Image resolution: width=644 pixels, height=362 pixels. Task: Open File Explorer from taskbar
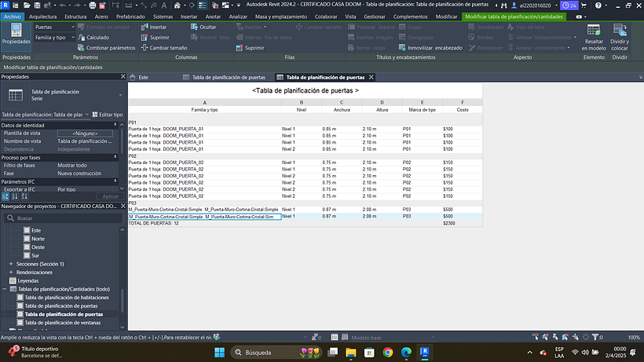point(351,352)
